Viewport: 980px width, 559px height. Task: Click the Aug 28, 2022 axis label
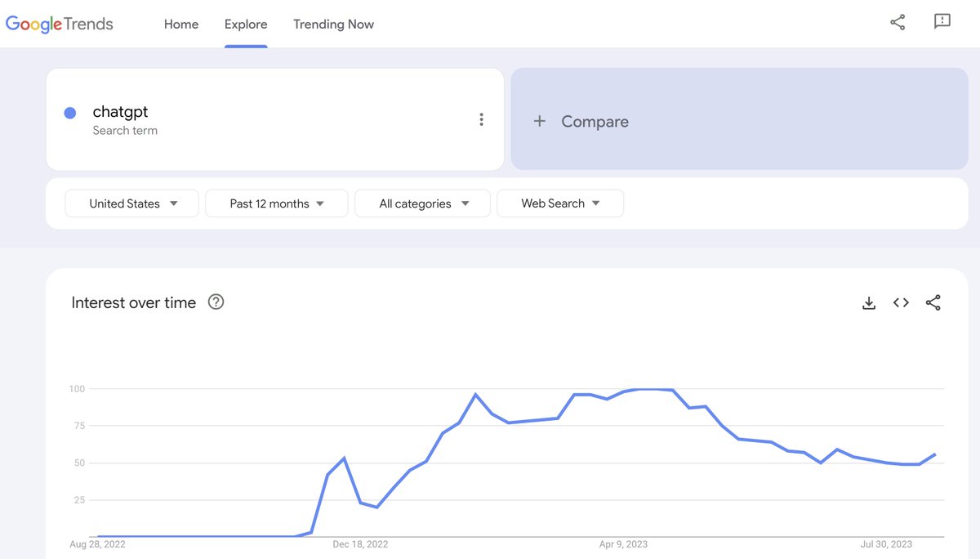pos(98,543)
